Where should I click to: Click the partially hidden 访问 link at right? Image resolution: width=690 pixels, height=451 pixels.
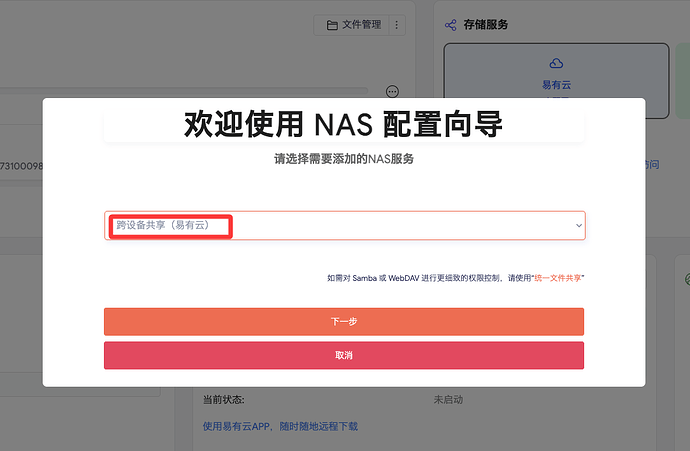tap(652, 165)
